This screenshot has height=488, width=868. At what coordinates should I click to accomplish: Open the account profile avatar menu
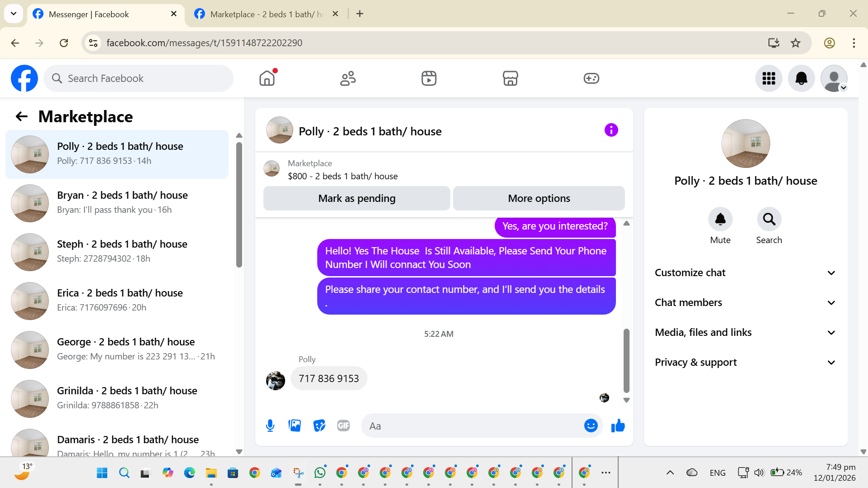[x=834, y=78]
